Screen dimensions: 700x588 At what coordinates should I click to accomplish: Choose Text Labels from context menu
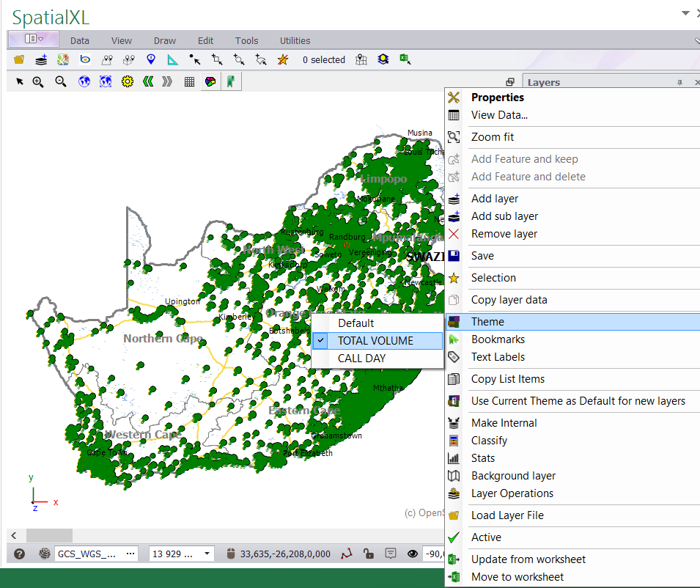(498, 357)
